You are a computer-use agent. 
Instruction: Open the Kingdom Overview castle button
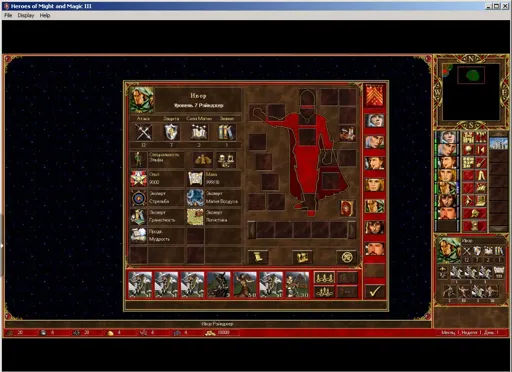tap(468, 137)
